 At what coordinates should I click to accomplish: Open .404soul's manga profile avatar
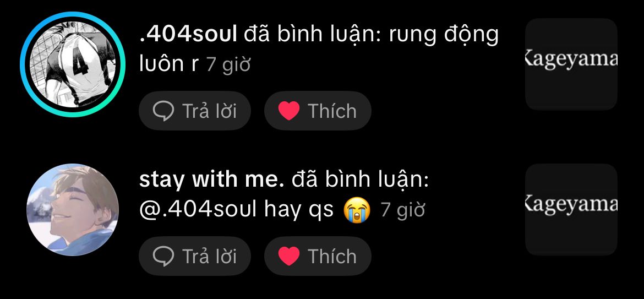pos(73,64)
